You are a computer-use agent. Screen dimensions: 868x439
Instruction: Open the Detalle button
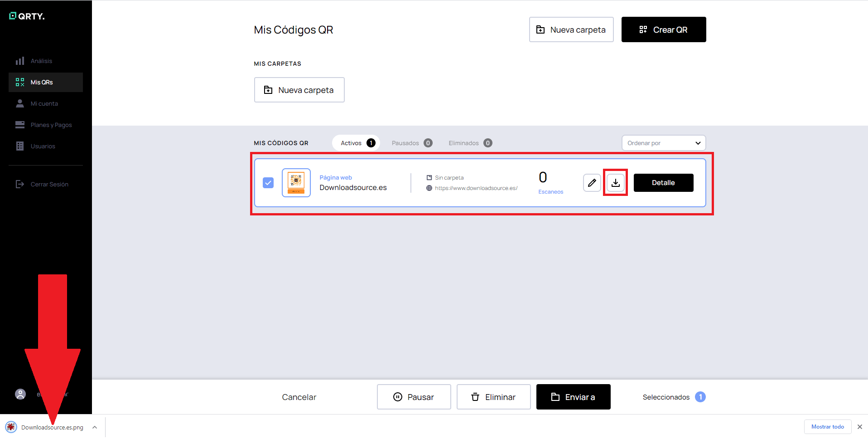coord(663,183)
